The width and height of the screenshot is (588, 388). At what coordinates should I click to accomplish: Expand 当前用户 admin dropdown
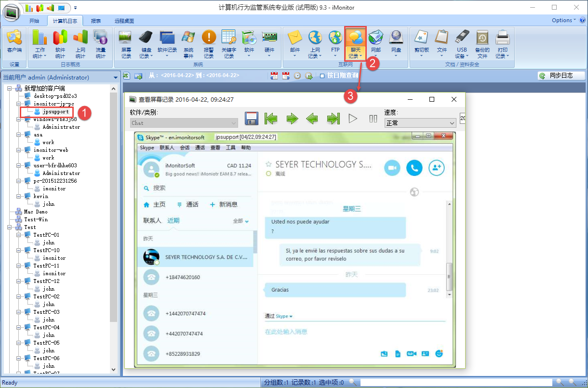click(x=116, y=78)
